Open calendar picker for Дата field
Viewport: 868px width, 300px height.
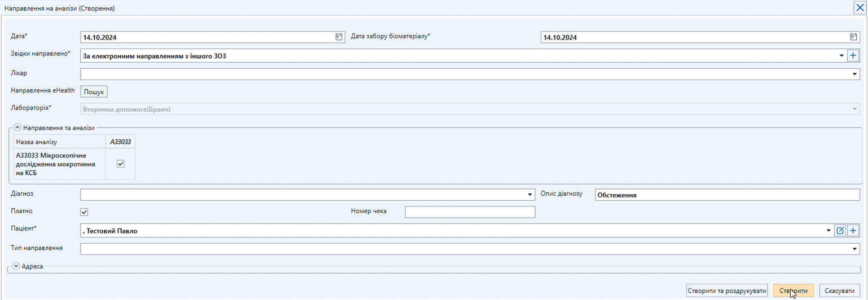339,37
